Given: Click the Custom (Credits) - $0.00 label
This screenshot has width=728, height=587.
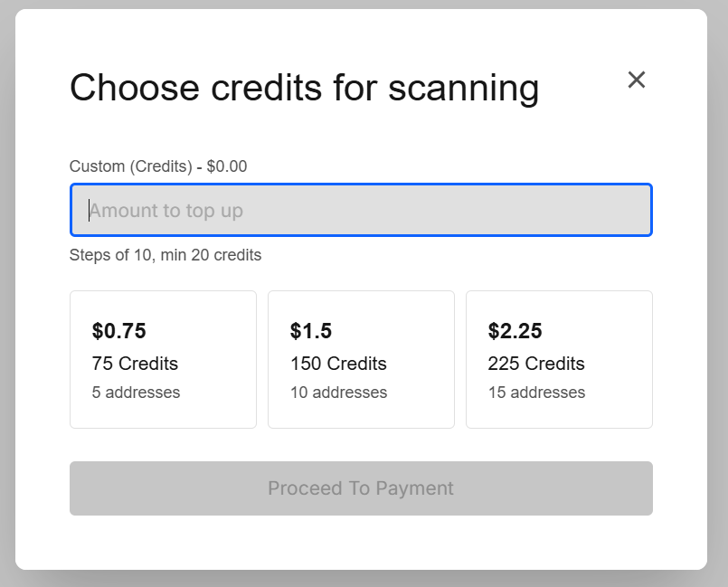Looking at the screenshot, I should [x=158, y=166].
